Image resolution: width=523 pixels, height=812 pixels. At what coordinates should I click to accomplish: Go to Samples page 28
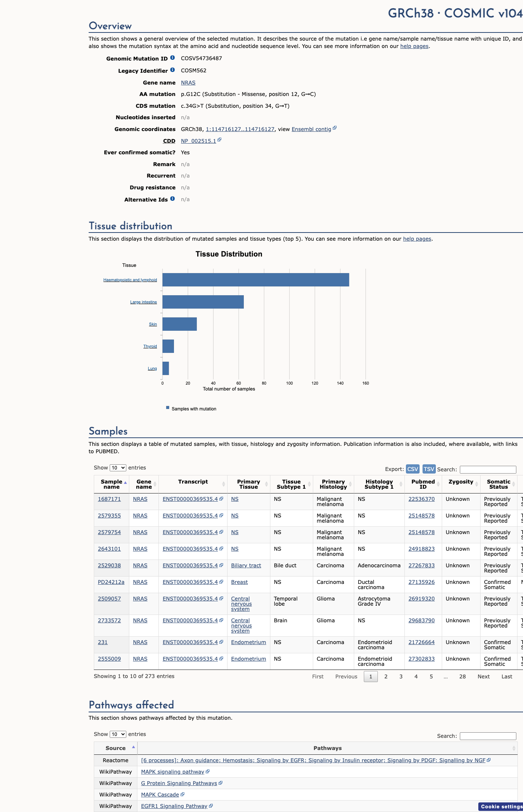(x=462, y=677)
